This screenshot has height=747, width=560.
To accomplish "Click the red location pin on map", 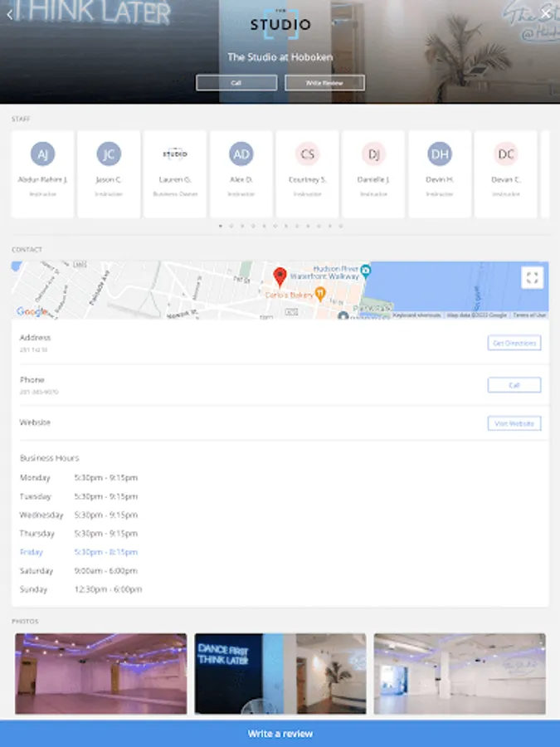I will pyautogui.click(x=280, y=276).
